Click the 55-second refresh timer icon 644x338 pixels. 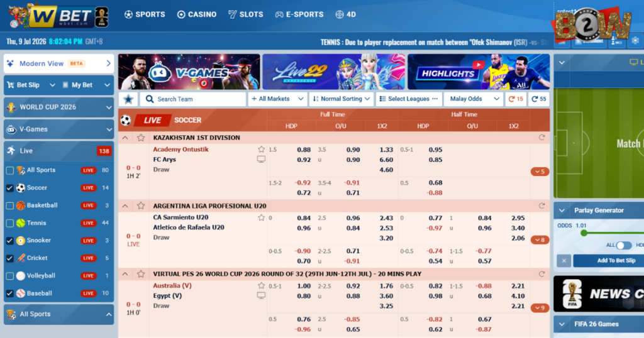click(x=539, y=99)
